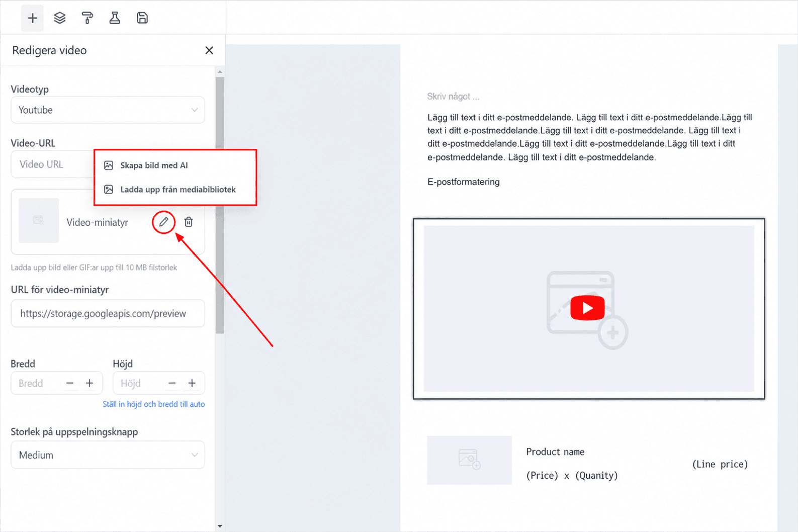
Task: Click the Video URL input field
Action: (x=53, y=164)
